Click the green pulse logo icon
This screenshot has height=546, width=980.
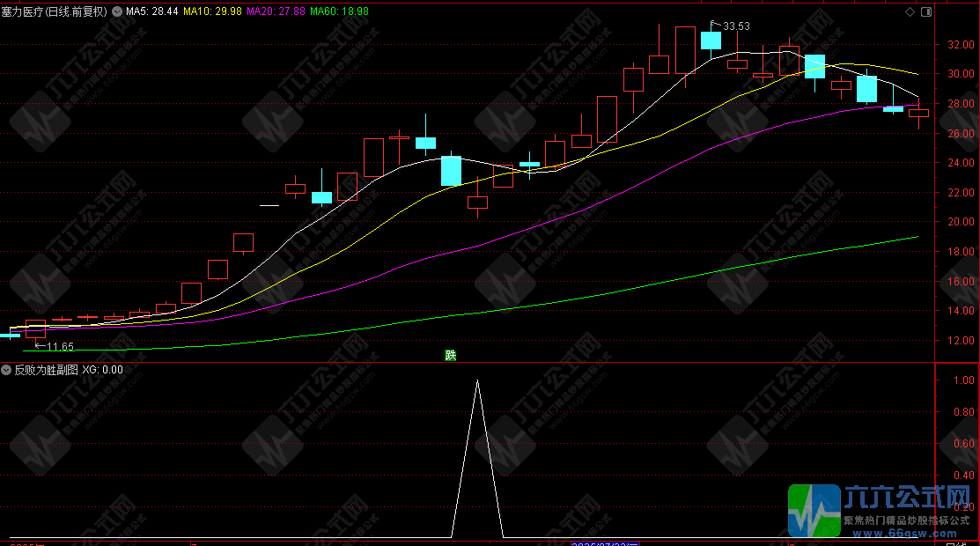[814, 511]
